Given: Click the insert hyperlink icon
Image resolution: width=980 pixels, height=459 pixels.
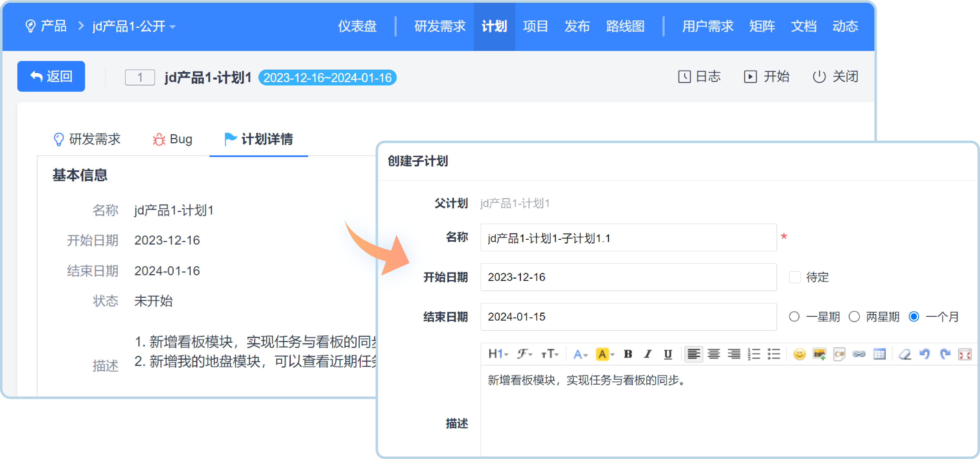Looking at the screenshot, I should [859, 354].
